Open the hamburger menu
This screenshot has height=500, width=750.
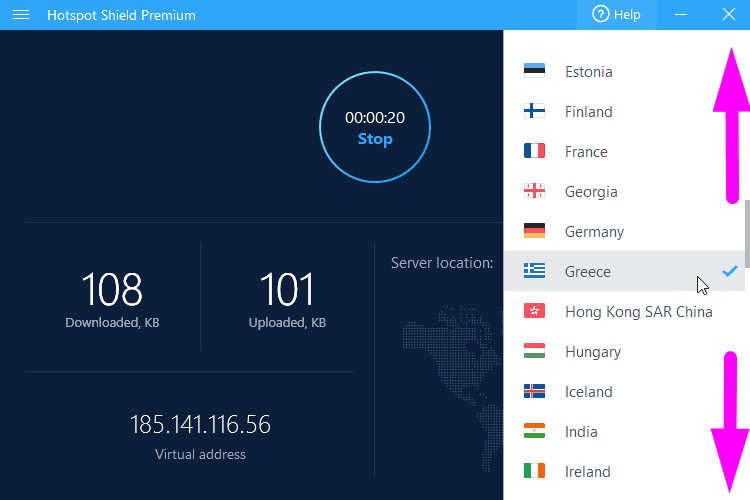[21, 15]
